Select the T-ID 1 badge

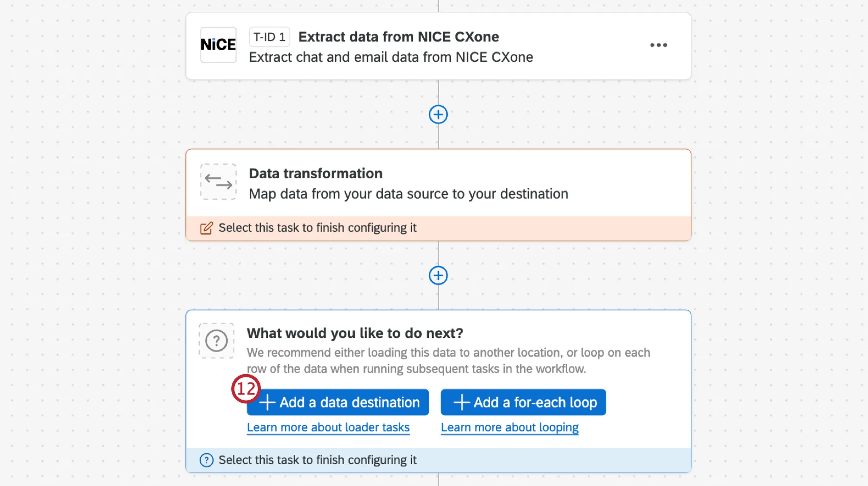coord(269,36)
